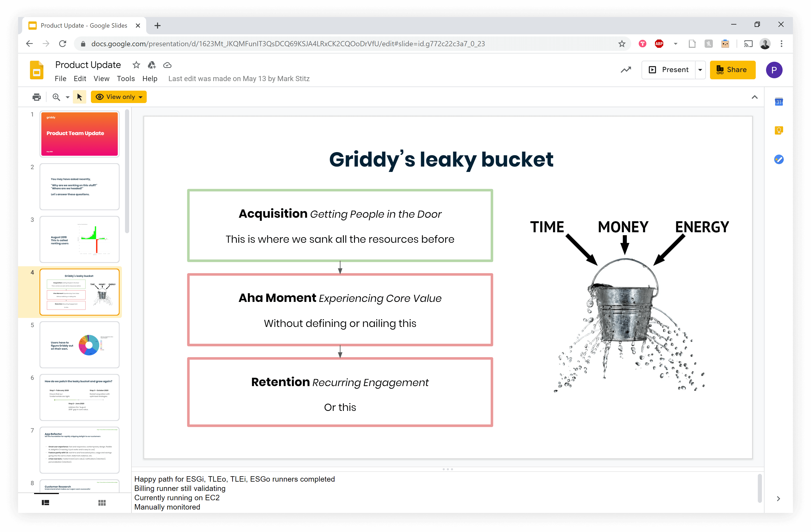Open the File menu
The height and width of the screenshot is (532, 811).
click(61, 79)
